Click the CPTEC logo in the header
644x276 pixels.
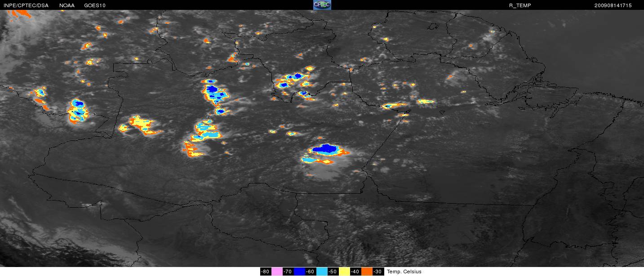(322, 5)
